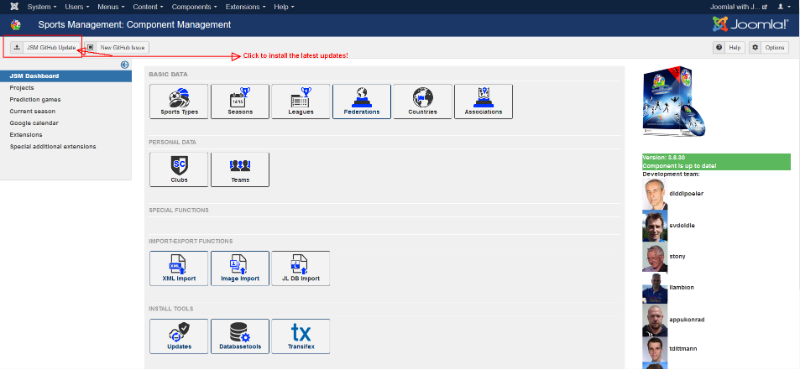Screen dimensions: 800x369
Task: Open the Federations tile
Action: [x=361, y=102]
